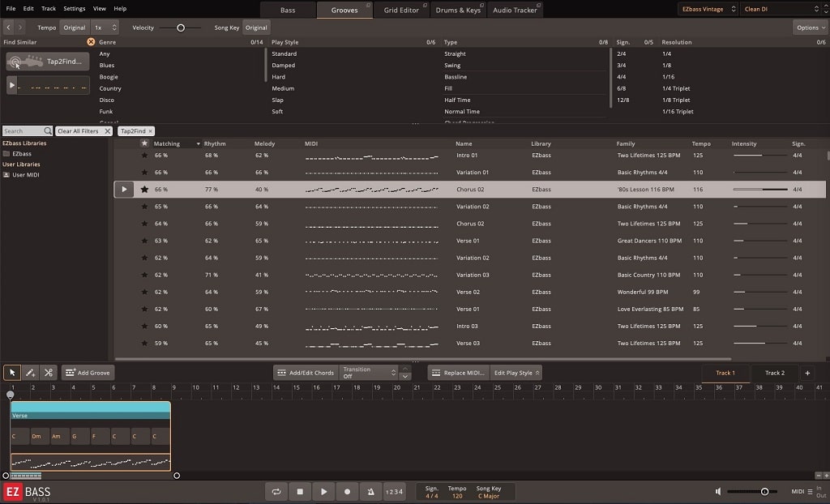Image resolution: width=830 pixels, height=504 pixels.
Task: Switch to the Track 2 tab
Action: tap(774, 373)
